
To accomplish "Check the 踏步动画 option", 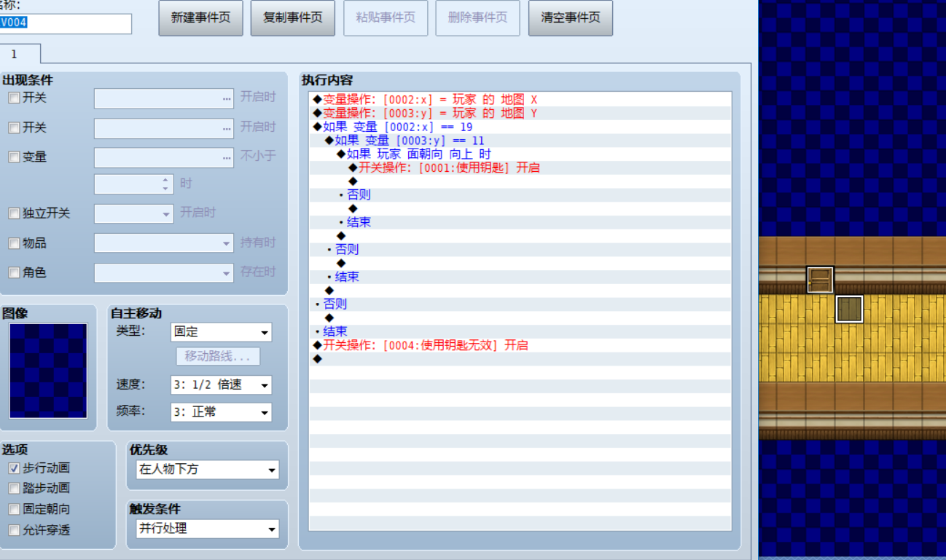I will [x=14, y=489].
